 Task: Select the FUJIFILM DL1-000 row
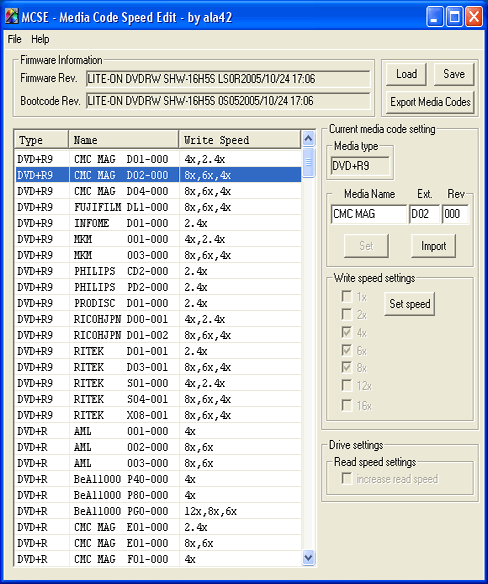pyautogui.click(x=158, y=207)
